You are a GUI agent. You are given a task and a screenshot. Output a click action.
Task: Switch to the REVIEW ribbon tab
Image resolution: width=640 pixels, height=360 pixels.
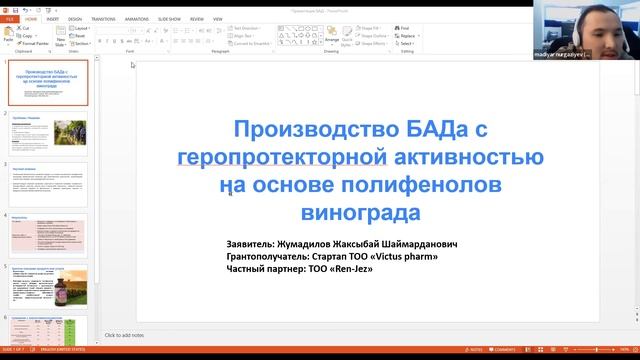point(197,19)
